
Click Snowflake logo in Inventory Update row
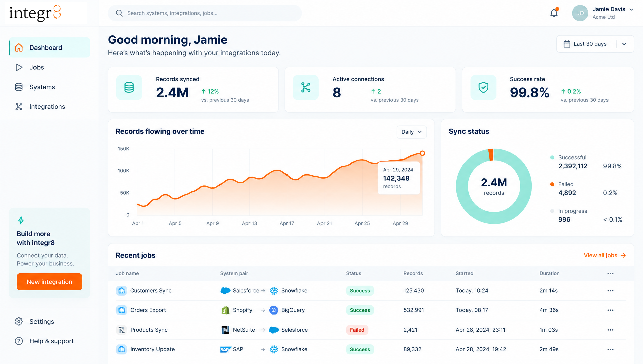pos(274,349)
